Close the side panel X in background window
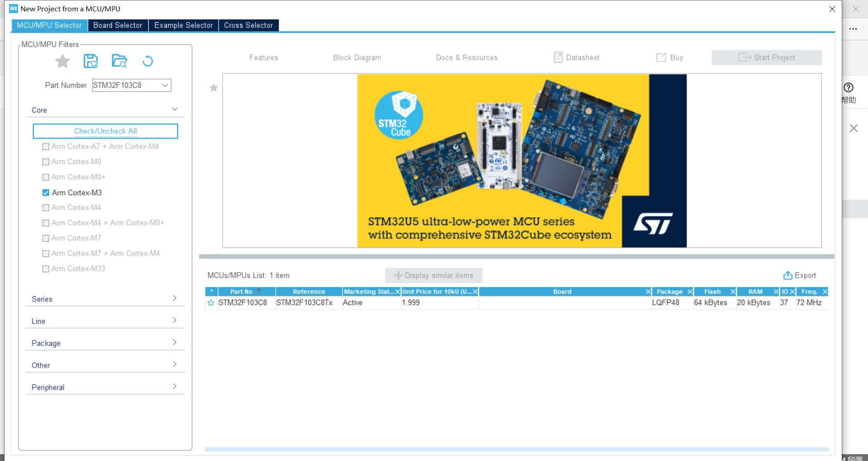Viewport: 868px width, 461px height. (854, 128)
